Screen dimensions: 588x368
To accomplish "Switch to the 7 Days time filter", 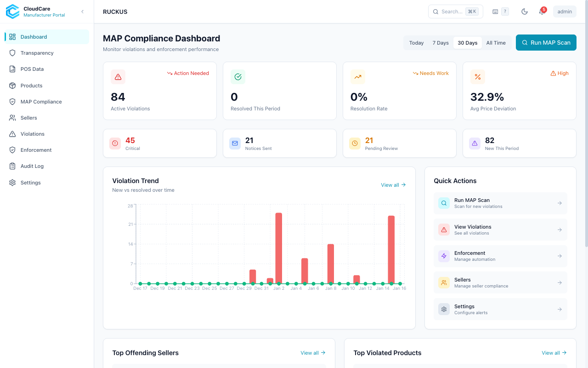I will (440, 42).
